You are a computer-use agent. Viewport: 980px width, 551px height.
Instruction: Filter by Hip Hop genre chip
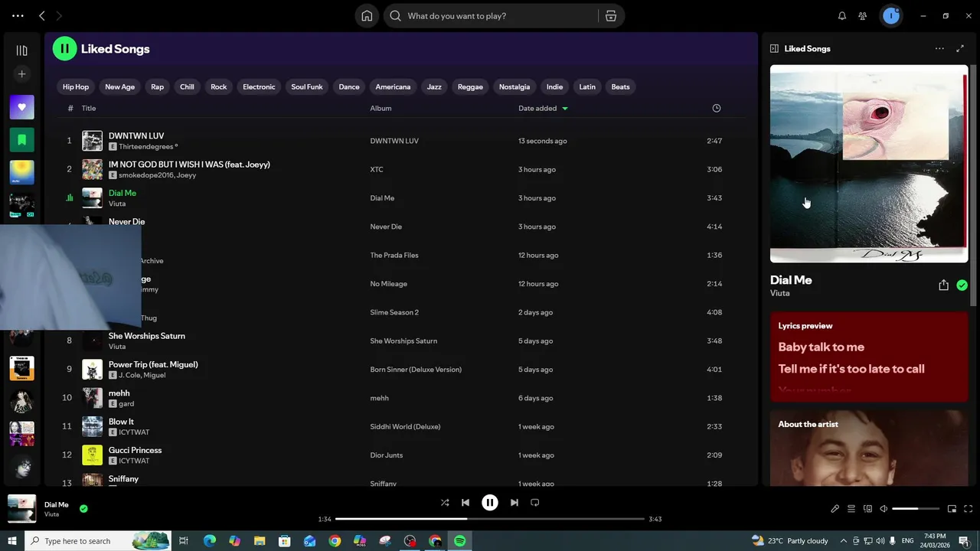tap(76, 86)
